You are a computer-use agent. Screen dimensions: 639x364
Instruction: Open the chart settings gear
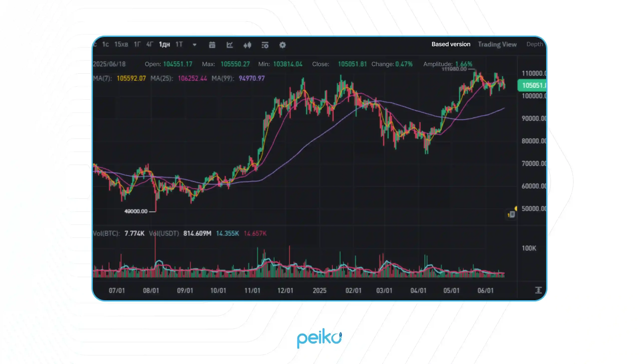pos(282,45)
